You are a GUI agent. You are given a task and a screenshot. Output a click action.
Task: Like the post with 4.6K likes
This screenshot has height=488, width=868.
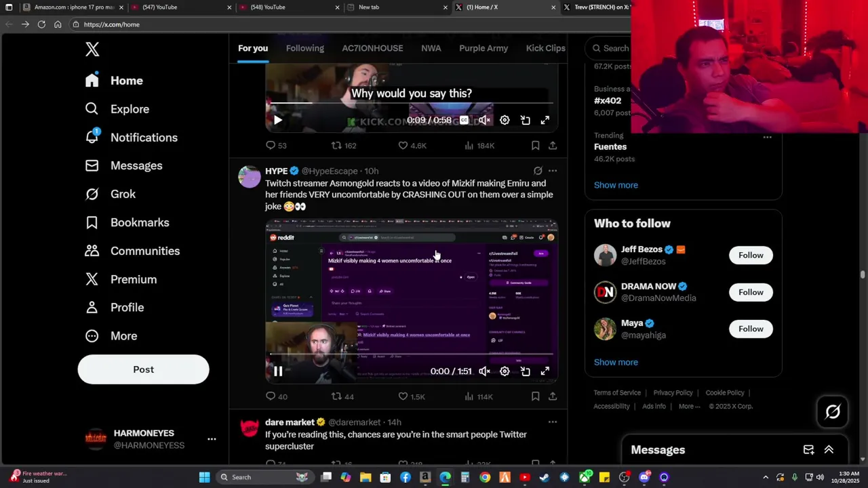click(412, 146)
